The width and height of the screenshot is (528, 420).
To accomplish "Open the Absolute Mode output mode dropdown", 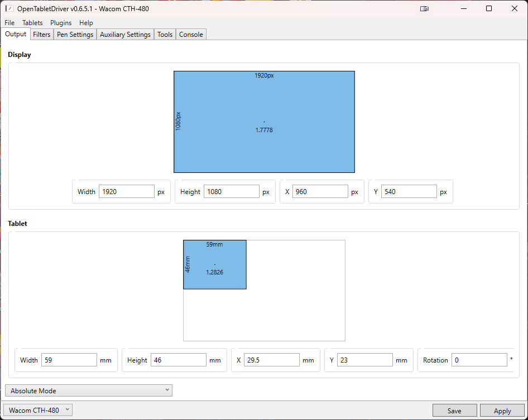I will 89,390.
